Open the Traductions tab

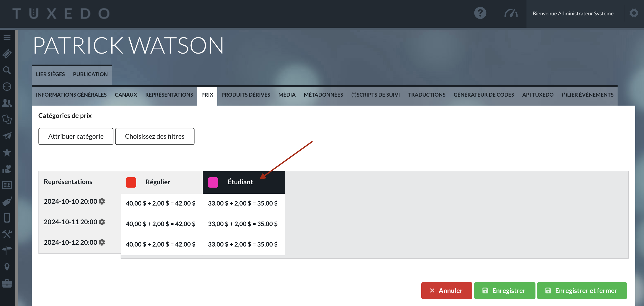[x=426, y=95]
